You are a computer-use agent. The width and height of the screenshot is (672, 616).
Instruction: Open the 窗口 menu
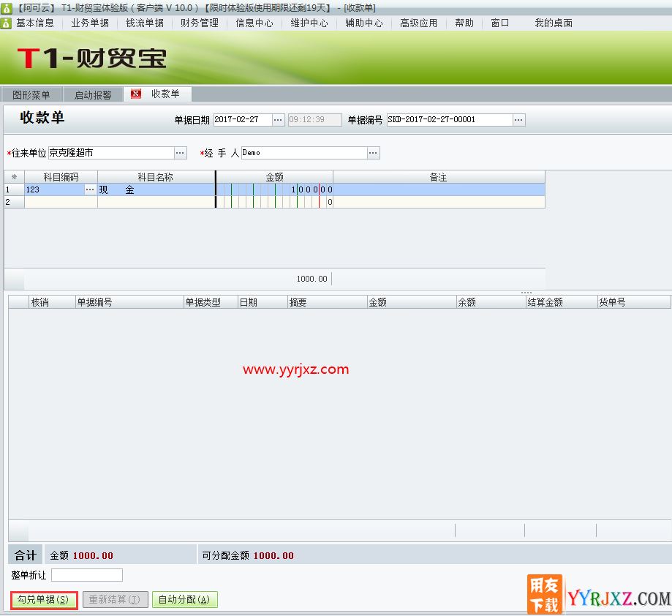(499, 23)
